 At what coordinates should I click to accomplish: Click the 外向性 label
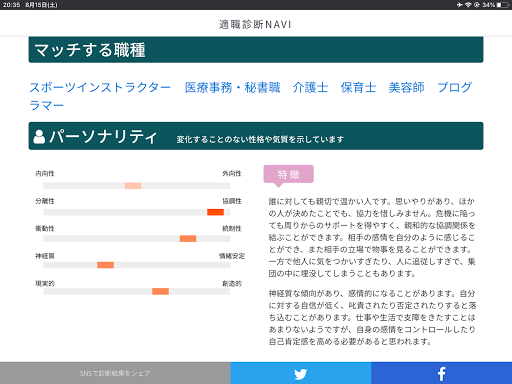232,173
